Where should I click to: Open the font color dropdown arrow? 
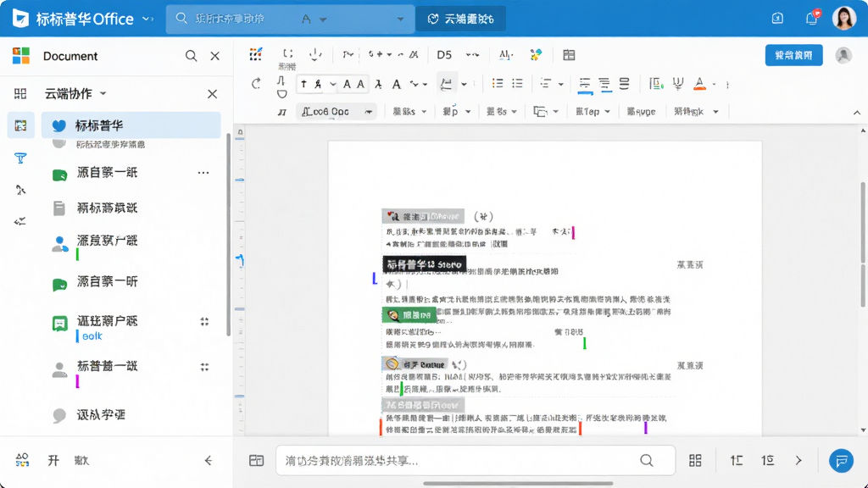714,84
